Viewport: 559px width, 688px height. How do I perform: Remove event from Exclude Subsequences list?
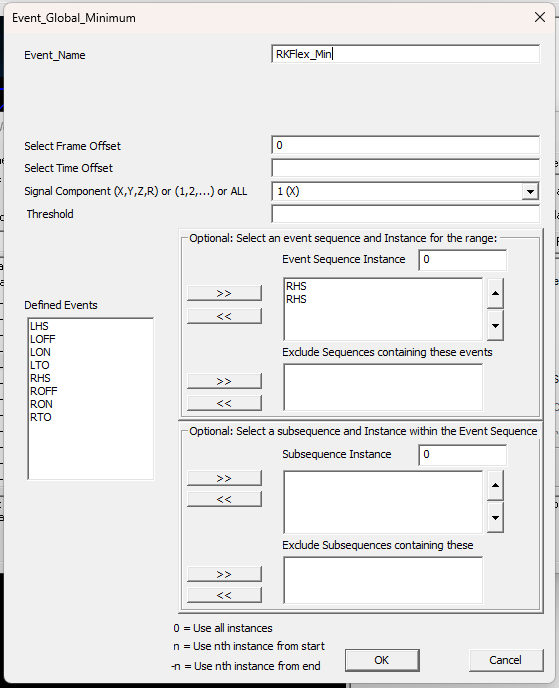pyautogui.click(x=224, y=595)
